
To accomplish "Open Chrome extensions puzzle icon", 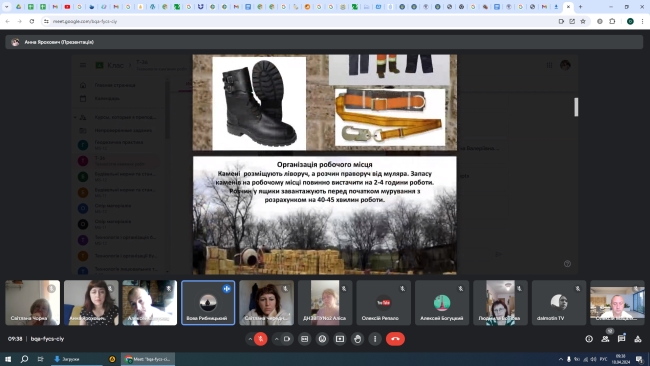I will (x=612, y=21).
